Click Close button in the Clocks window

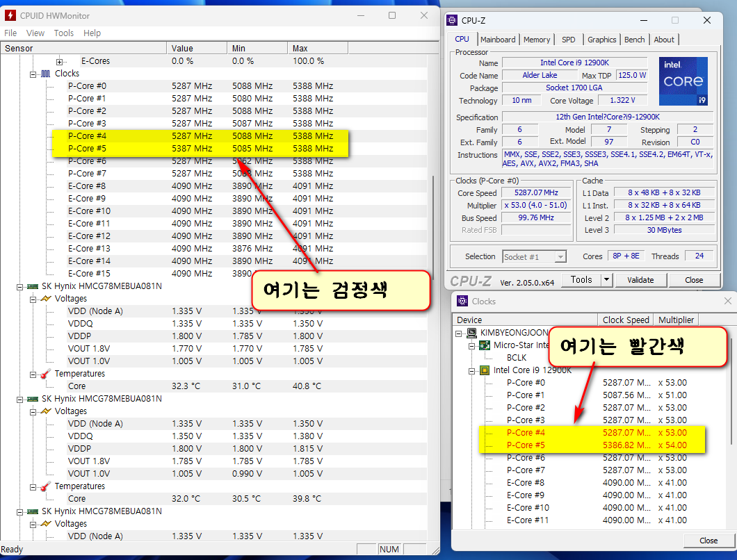click(708, 541)
